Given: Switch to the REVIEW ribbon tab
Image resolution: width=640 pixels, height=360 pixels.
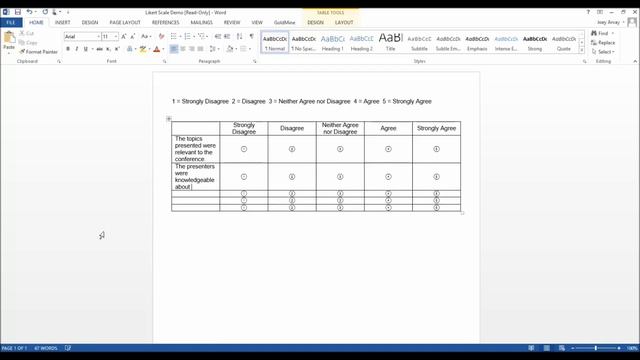Looking at the screenshot, I should tap(232, 22).
